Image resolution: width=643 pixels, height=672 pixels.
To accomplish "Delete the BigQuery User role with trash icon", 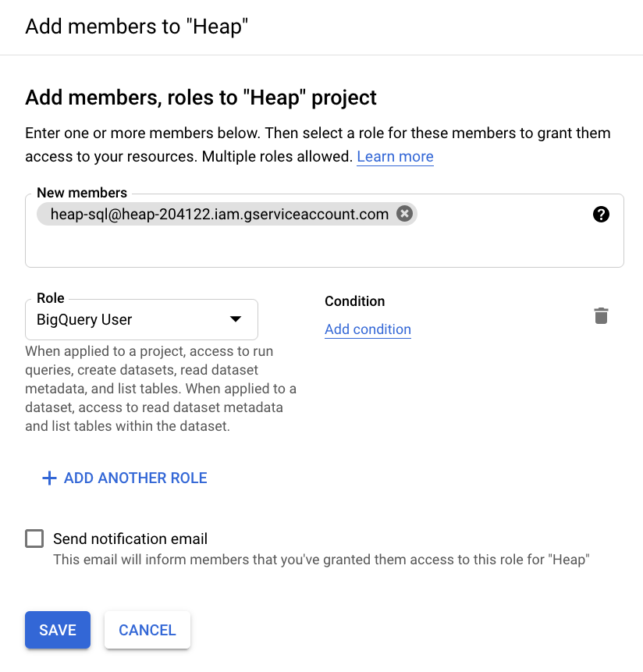I will tap(601, 316).
